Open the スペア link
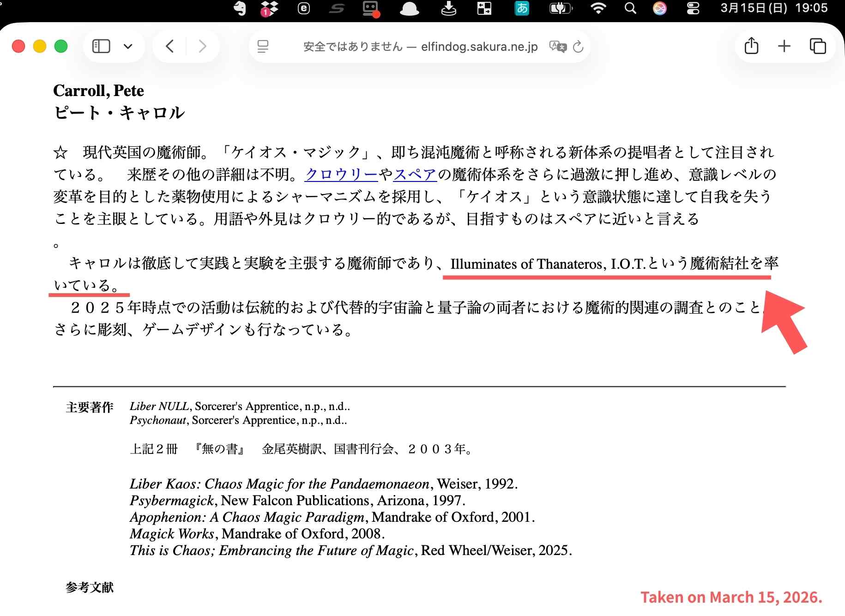 [415, 175]
